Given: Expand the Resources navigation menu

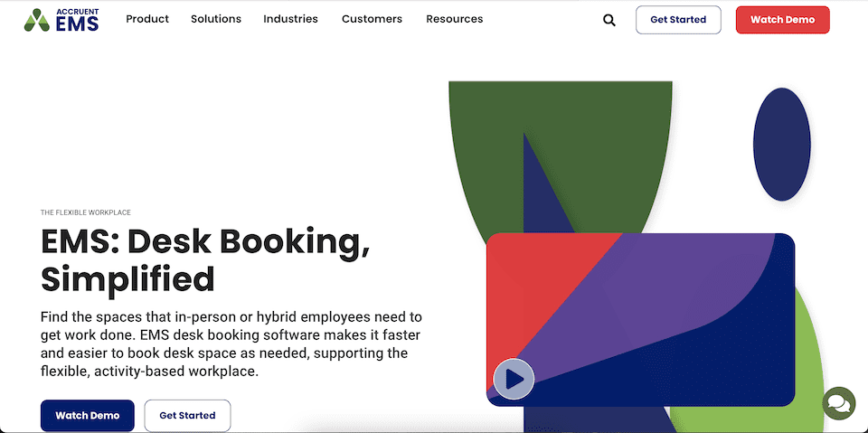Looking at the screenshot, I should 454,19.
